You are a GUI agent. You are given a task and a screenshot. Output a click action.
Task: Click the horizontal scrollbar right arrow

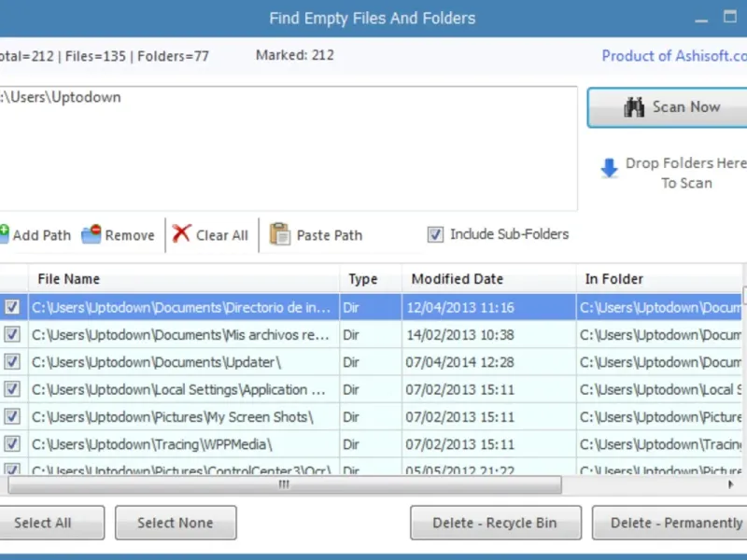(x=731, y=484)
